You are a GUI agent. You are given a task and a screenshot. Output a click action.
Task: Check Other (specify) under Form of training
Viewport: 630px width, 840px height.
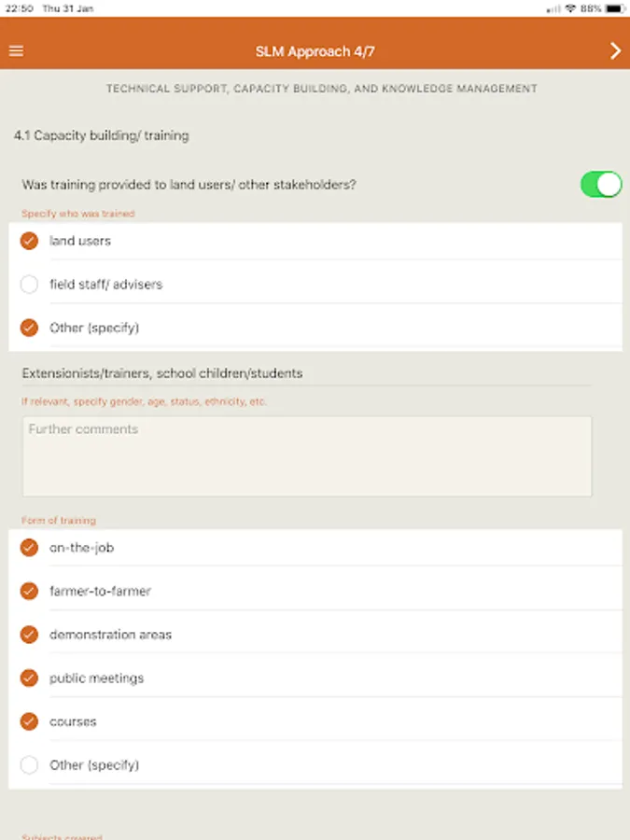(x=30, y=765)
